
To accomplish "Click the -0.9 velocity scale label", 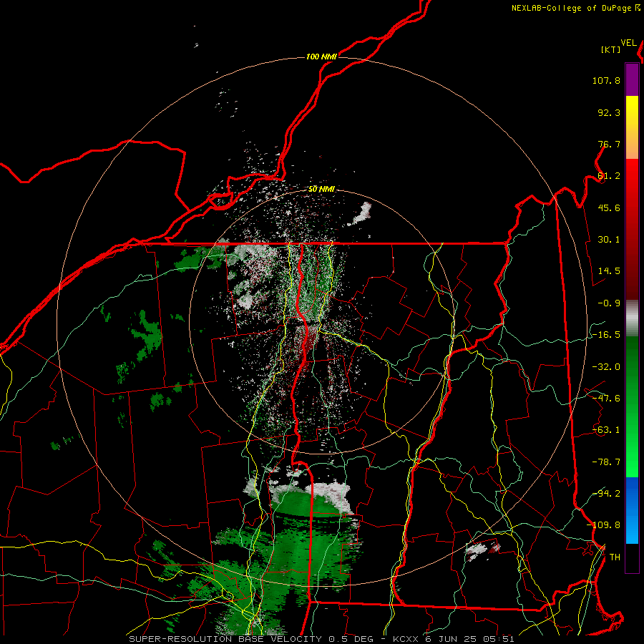I will pos(609,303).
